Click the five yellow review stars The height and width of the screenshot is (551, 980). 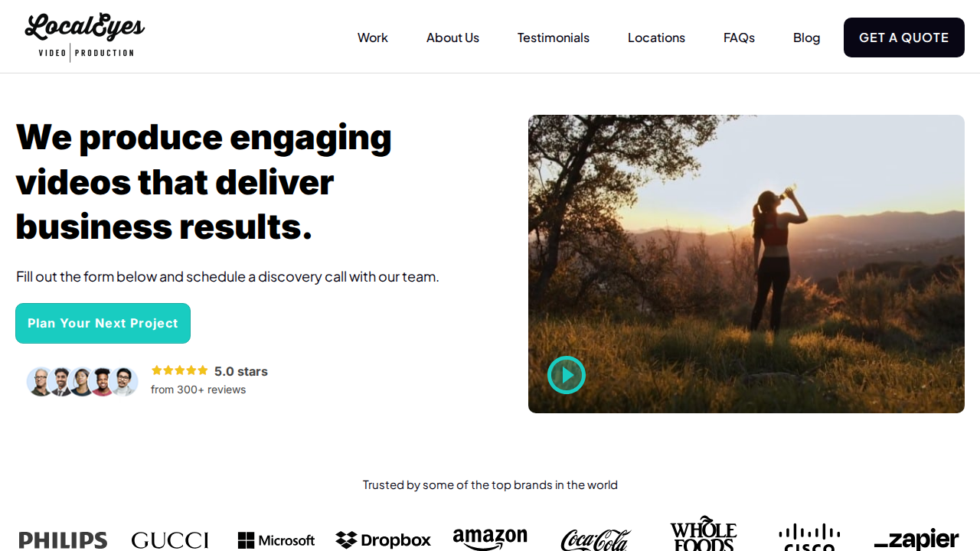180,370
